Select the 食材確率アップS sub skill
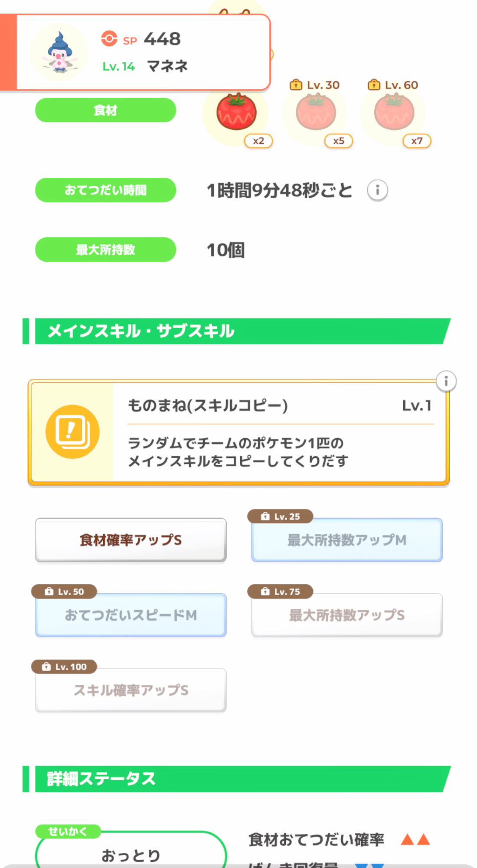 click(x=131, y=540)
